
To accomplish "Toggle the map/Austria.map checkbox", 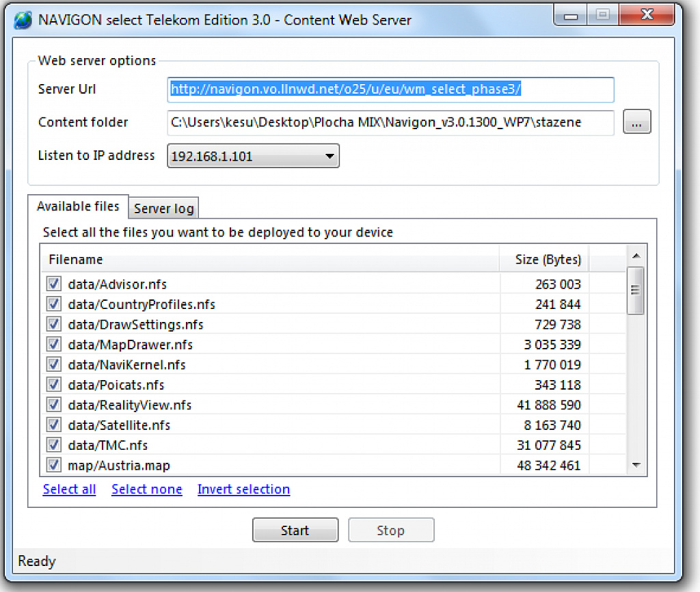I will [x=53, y=465].
